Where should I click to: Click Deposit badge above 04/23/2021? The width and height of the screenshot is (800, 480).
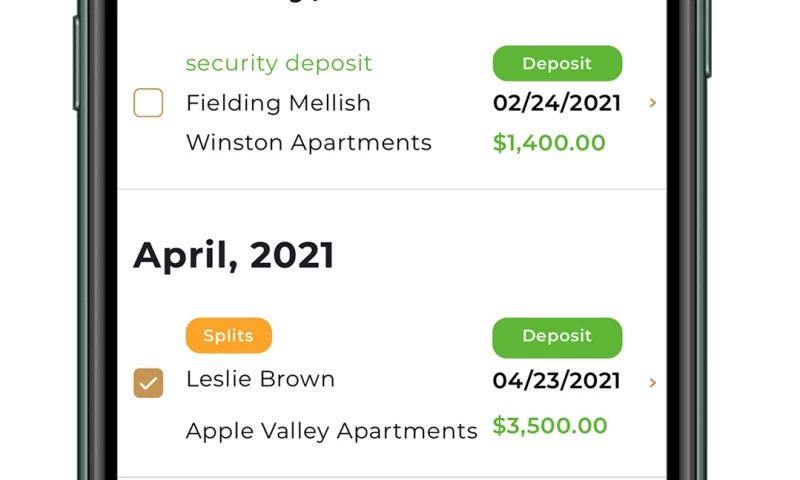[557, 337]
